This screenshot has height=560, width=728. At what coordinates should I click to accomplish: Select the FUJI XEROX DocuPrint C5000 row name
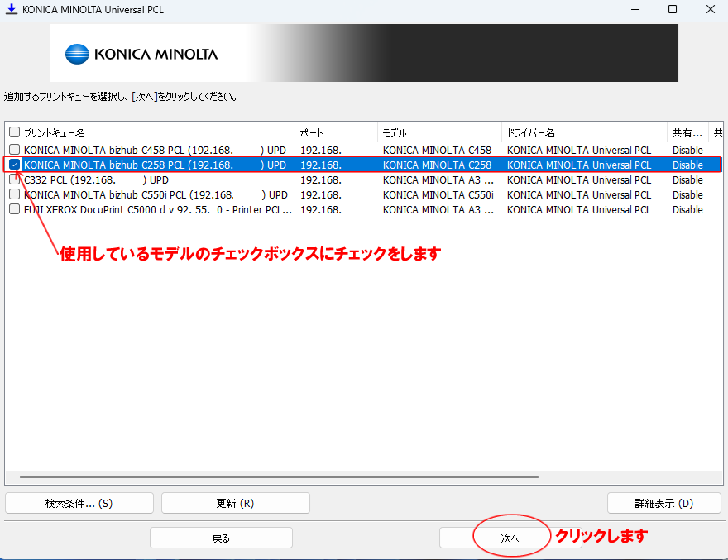click(x=158, y=209)
